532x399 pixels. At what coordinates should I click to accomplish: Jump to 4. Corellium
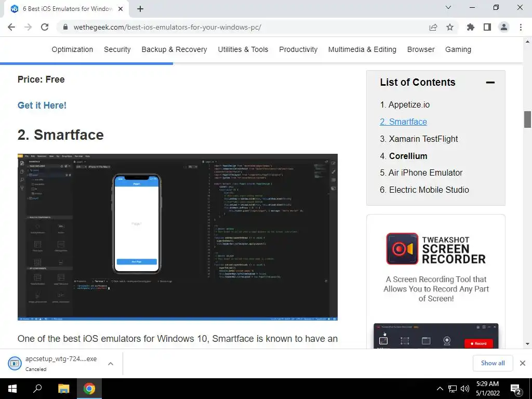pos(404,156)
